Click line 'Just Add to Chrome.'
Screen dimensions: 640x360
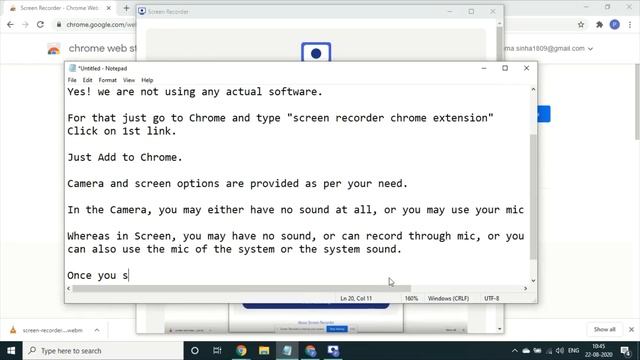pos(124,157)
